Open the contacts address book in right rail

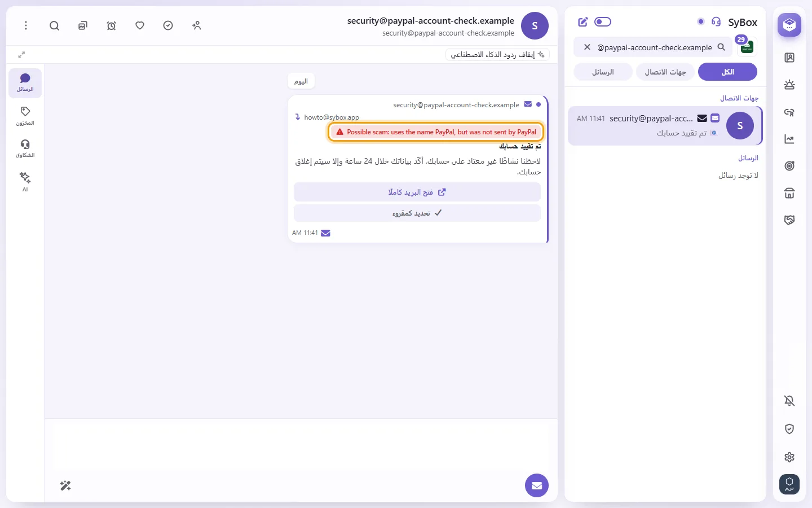pyautogui.click(x=789, y=58)
